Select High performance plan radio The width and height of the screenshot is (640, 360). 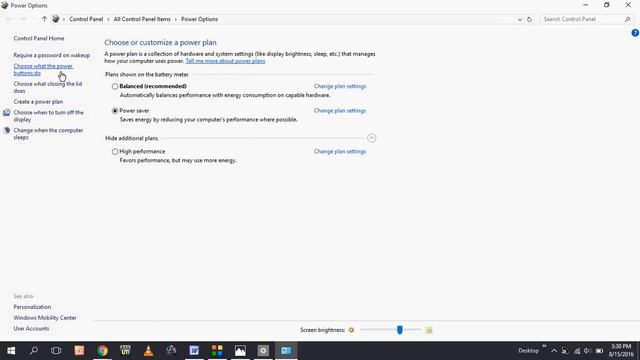pos(115,151)
